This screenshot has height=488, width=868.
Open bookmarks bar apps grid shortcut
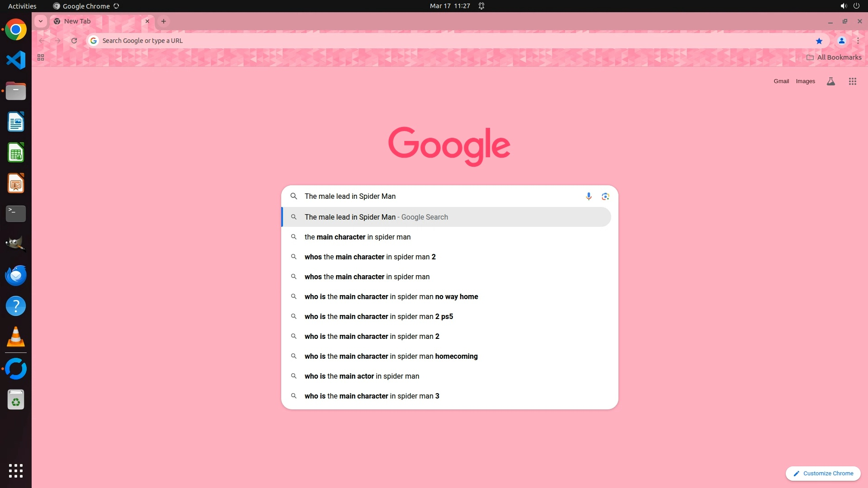pyautogui.click(x=41, y=57)
